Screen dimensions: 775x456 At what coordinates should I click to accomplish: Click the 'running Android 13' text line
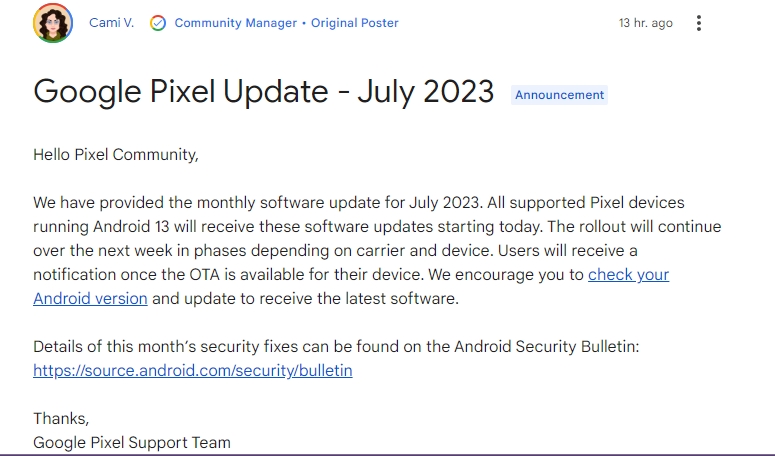click(377, 226)
